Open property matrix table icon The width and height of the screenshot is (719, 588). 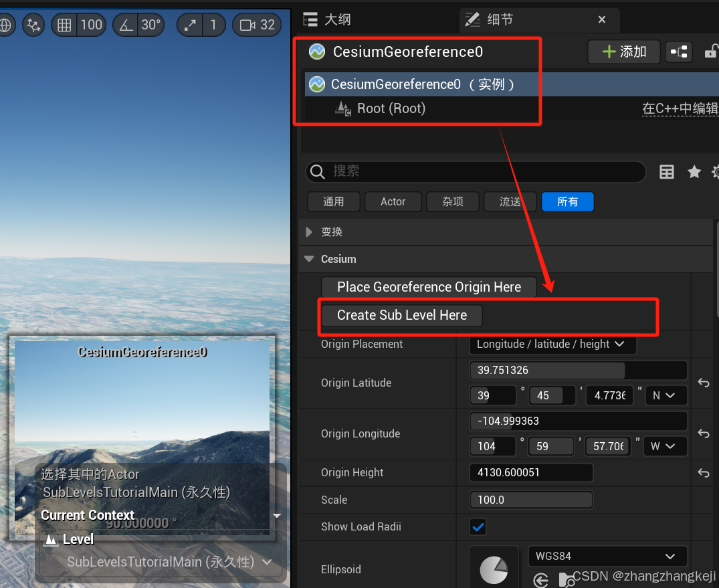[667, 172]
